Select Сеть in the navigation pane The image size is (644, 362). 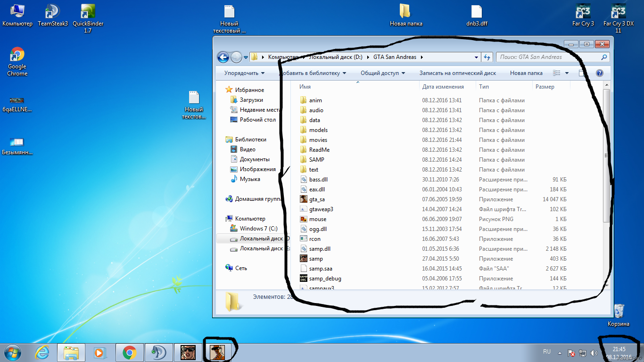[241, 268]
